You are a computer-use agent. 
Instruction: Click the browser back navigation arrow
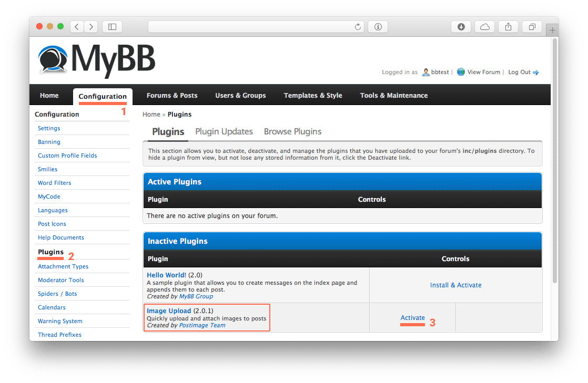77,26
